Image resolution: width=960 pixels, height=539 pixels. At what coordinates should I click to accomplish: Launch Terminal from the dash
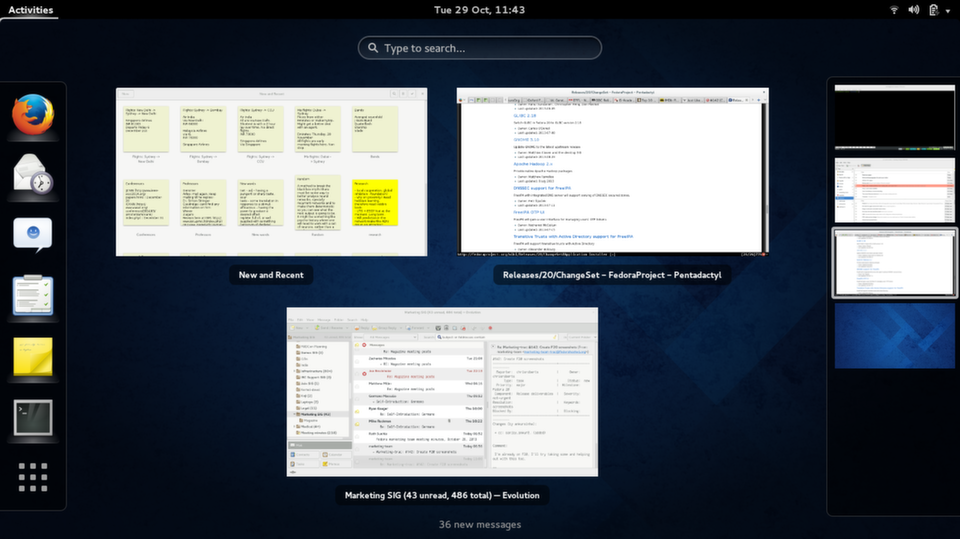33,417
